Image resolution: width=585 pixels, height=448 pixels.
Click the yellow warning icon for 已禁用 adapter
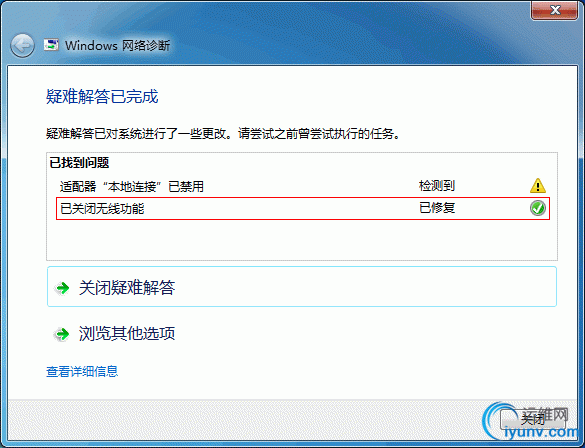[x=538, y=185]
